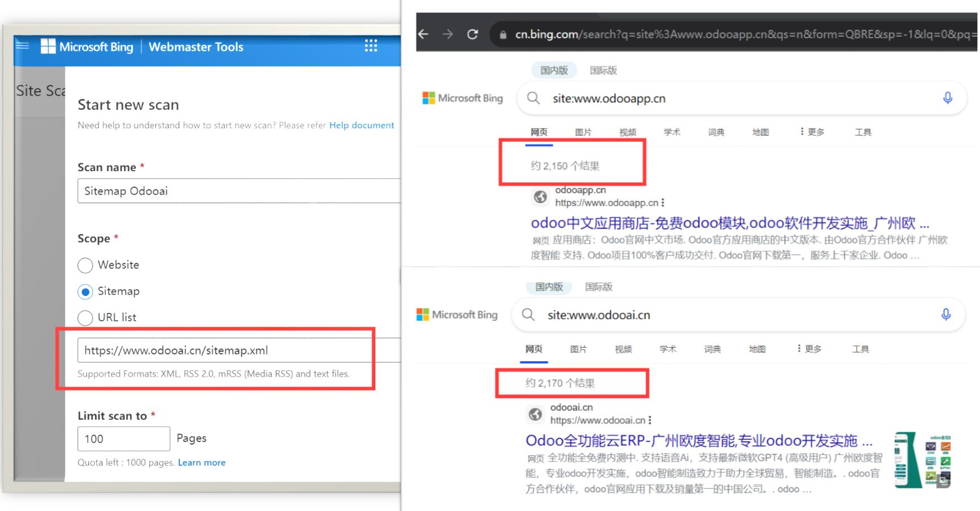The height and width of the screenshot is (511, 980).
Task: Click the https://www.odooai.cn result URL
Action: 597,420
